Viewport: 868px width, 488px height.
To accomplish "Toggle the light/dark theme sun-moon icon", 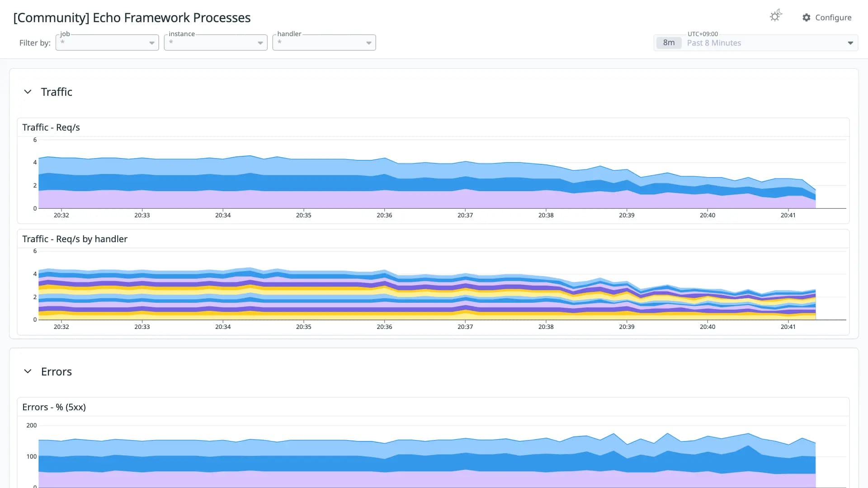I will click(x=776, y=16).
